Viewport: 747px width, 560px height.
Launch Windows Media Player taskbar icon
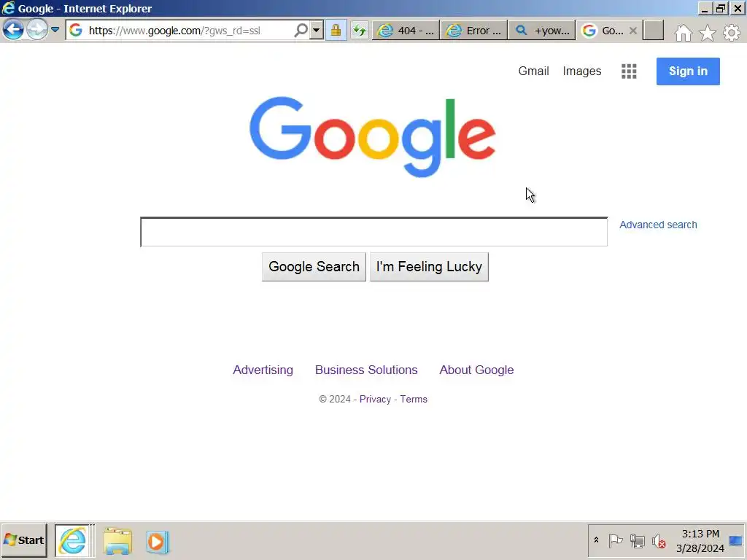(157, 542)
